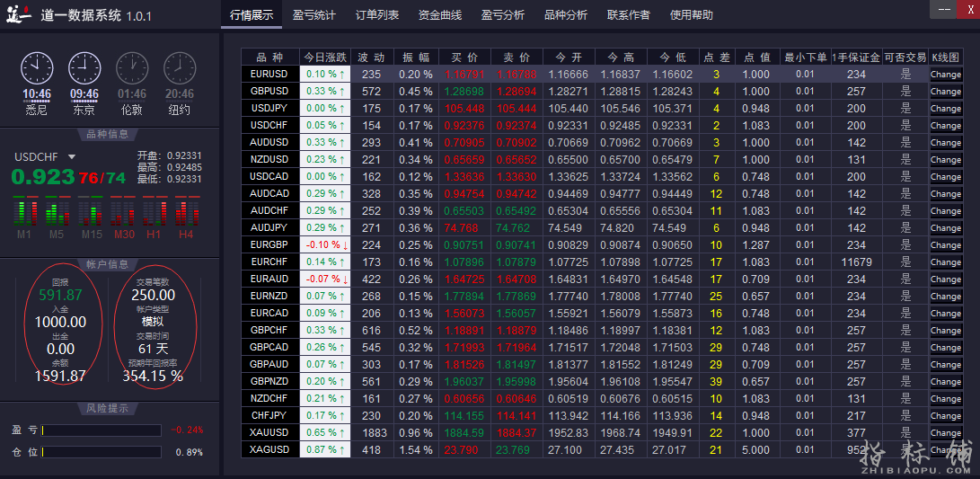Screen dimensions: 980x479
Task: Click the M1 timeframe strength meter
Action: click(25, 212)
